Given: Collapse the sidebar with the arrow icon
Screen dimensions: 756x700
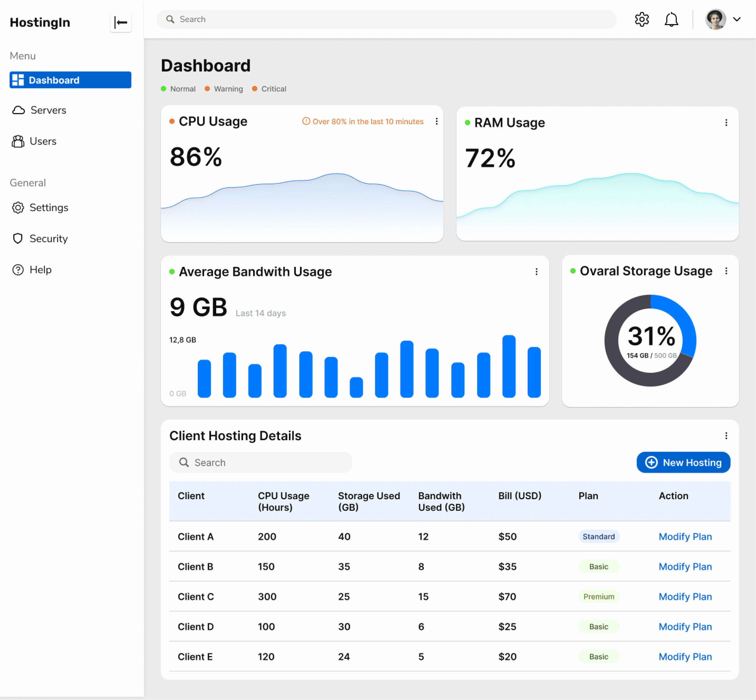Looking at the screenshot, I should pos(121,23).
